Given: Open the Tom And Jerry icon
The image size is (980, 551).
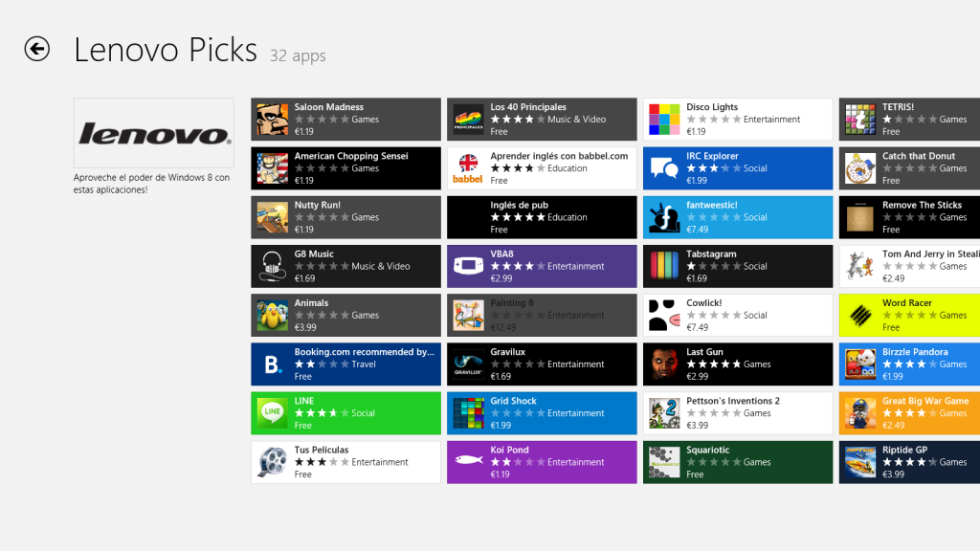Looking at the screenshot, I should click(x=860, y=266).
